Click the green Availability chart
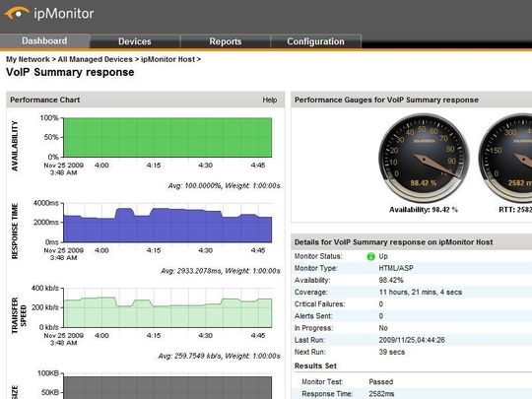The height and width of the screenshot is (399, 532). point(167,137)
